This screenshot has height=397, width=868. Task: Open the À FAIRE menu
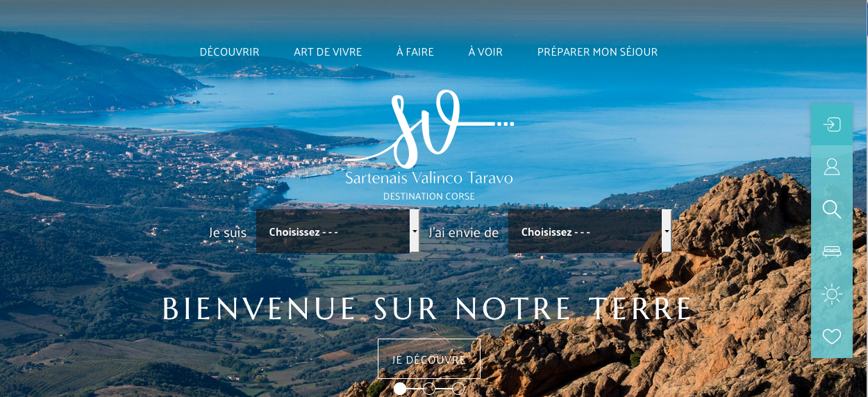[415, 52]
